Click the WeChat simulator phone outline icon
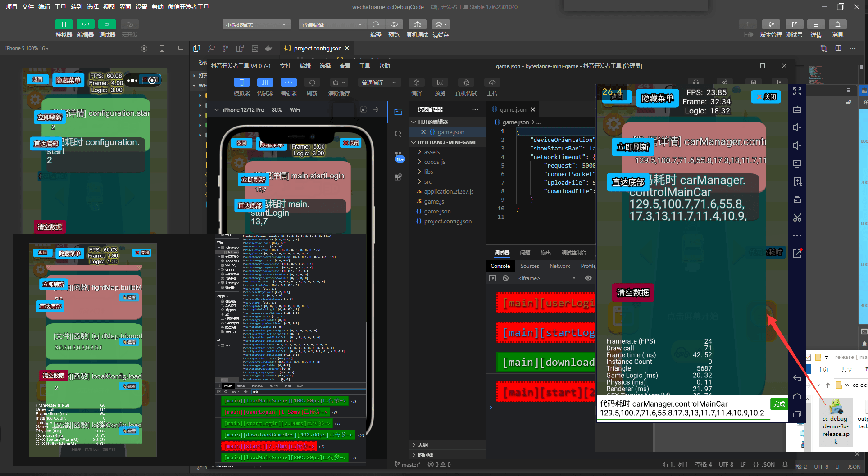Image resolution: width=868 pixels, height=476 pixels. tap(162, 49)
